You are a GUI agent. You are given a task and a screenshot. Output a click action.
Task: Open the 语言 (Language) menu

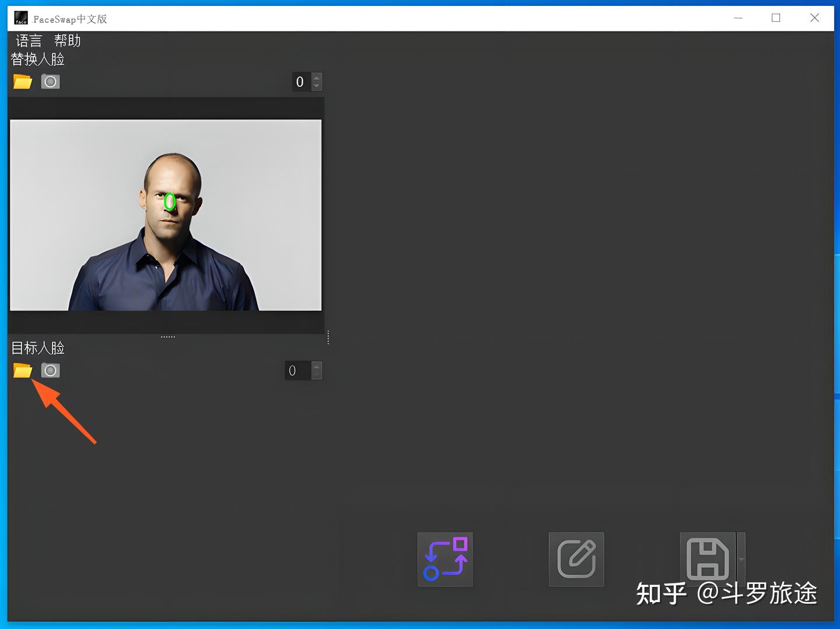tap(29, 41)
